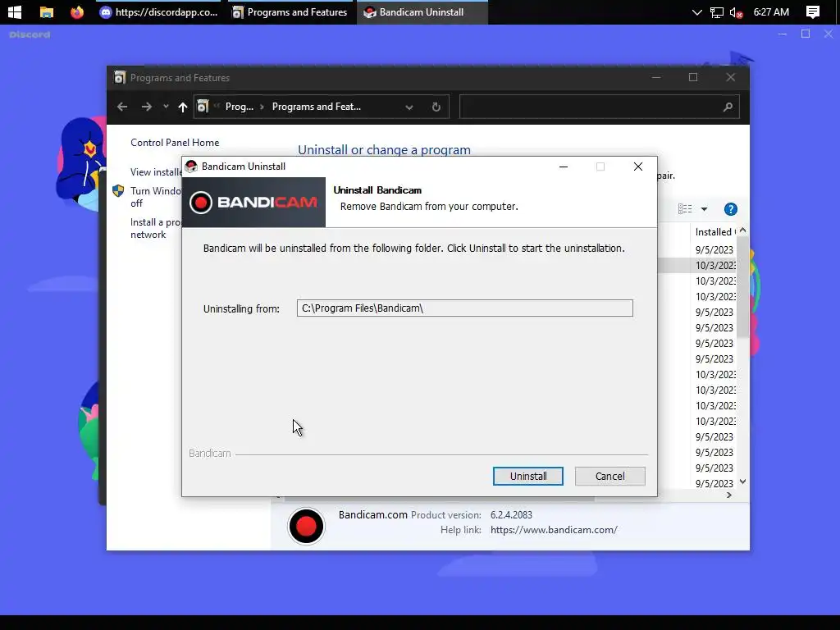Screen dimensions: 840x630
Task: Open the notification center icon
Action: coord(813,11)
